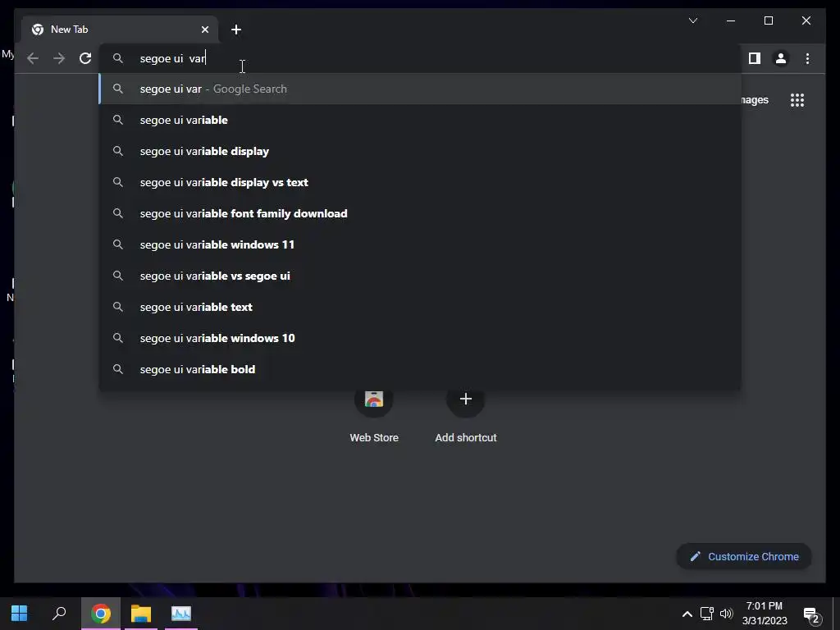Open the monitor graph app on taskbar
The image size is (840, 630).
181,614
